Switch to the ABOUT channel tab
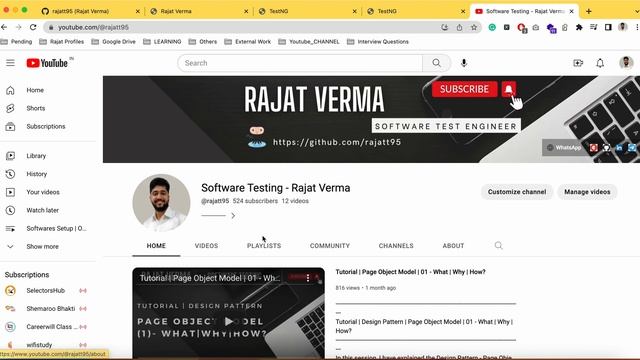This screenshot has height=360, width=640. pyautogui.click(x=453, y=246)
